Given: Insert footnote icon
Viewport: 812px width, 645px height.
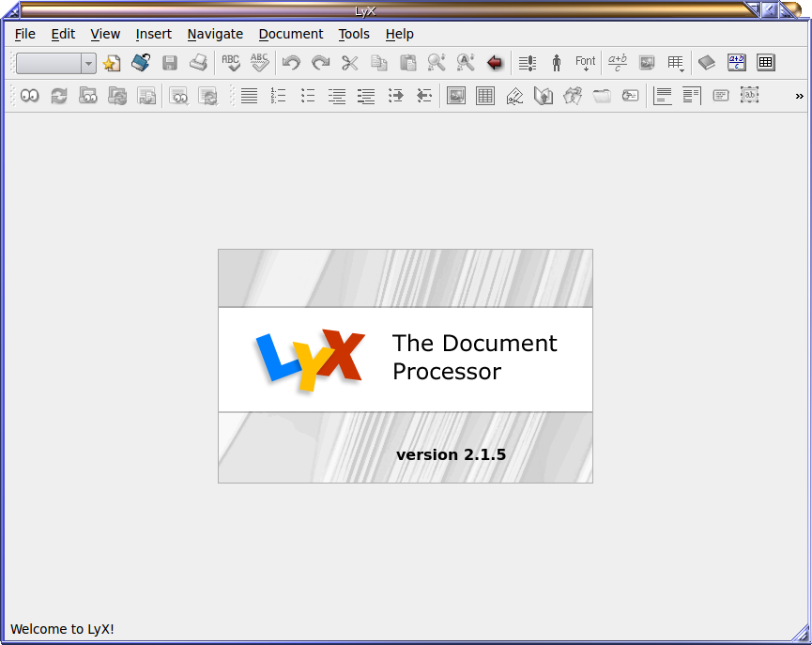Looking at the screenshot, I should coord(663,96).
